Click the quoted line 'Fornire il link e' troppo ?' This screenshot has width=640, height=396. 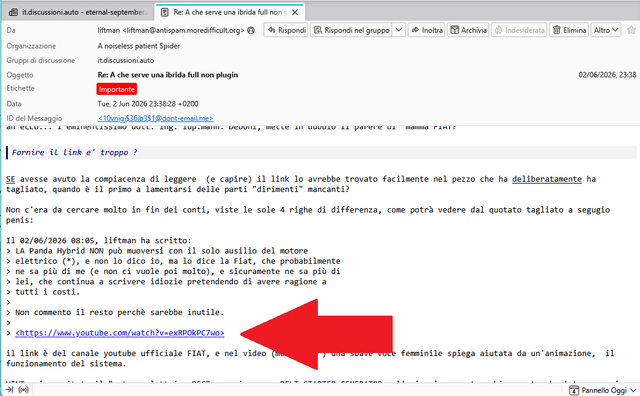pos(74,152)
